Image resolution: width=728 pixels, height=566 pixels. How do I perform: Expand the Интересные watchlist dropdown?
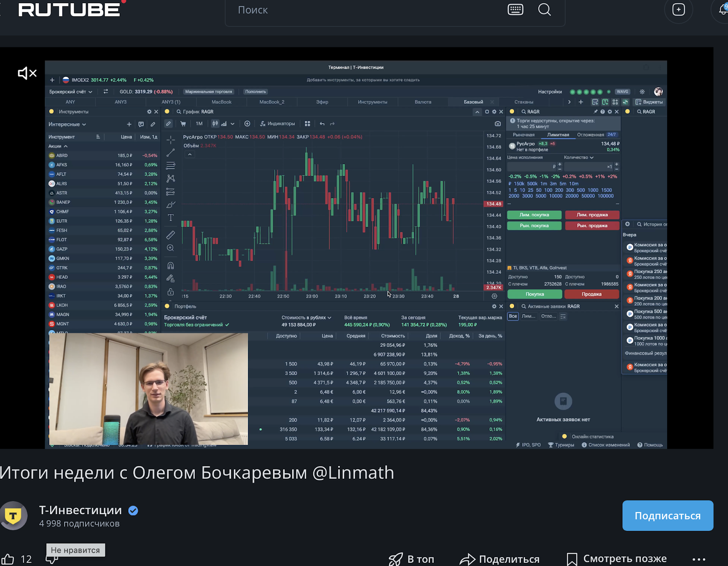(x=67, y=124)
